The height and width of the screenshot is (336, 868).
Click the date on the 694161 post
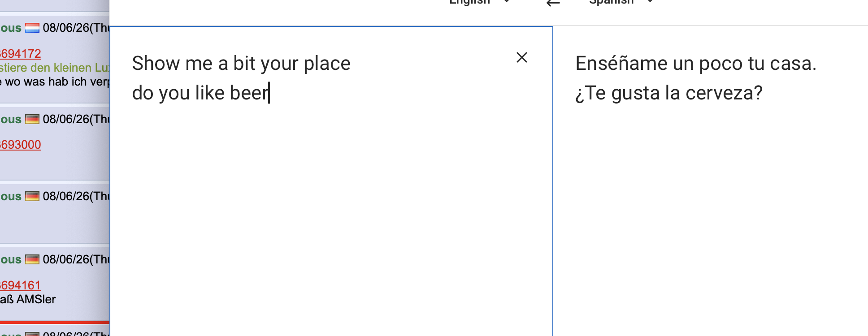(x=76, y=260)
